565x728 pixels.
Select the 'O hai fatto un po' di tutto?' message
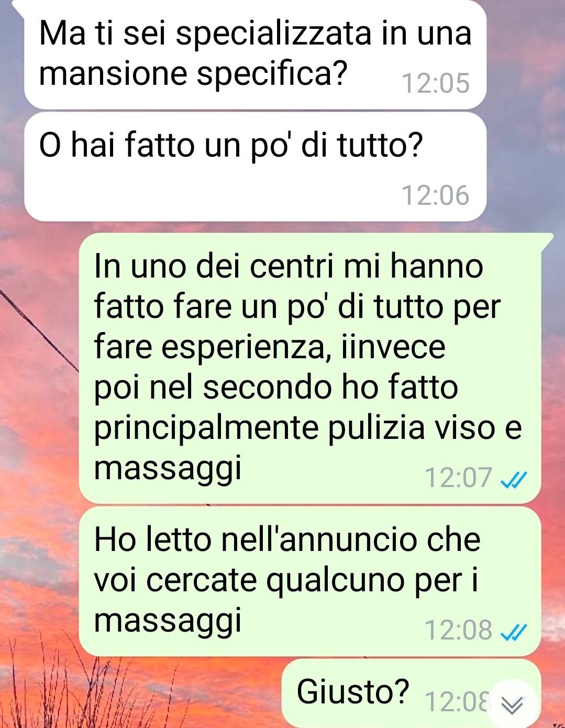click(255, 167)
